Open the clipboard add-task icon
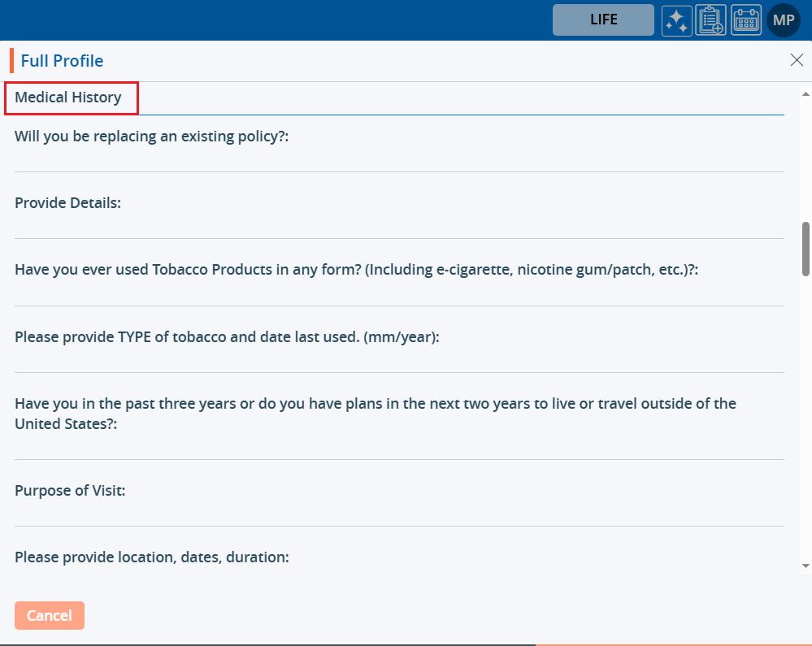Viewport: 812px width, 646px height. 710,20
